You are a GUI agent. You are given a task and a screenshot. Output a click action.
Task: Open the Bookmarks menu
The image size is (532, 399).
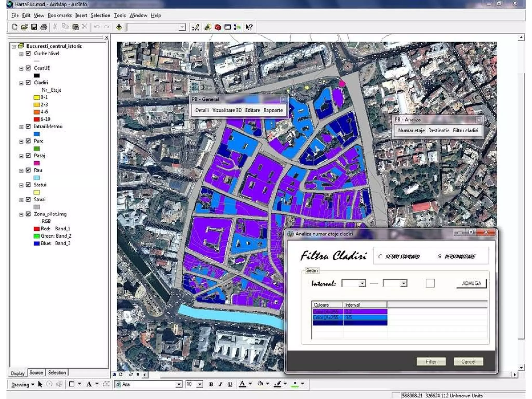click(x=59, y=15)
